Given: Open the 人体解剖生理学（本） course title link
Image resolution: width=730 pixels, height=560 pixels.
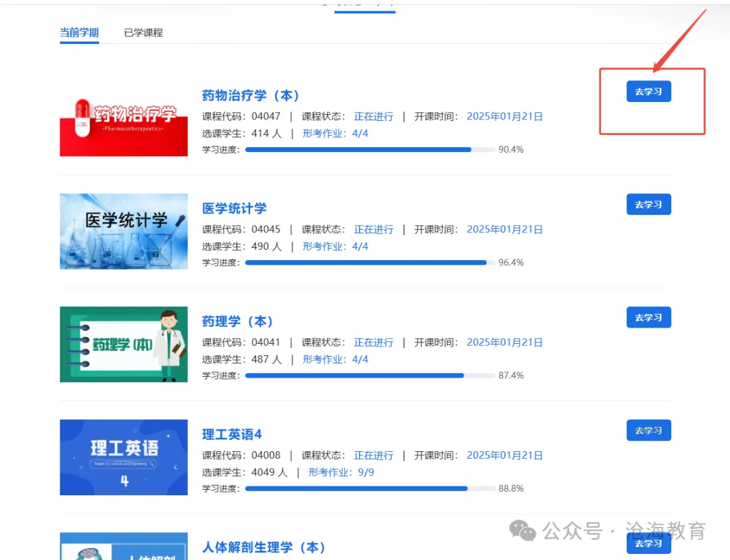Looking at the screenshot, I should pyautogui.click(x=264, y=547).
